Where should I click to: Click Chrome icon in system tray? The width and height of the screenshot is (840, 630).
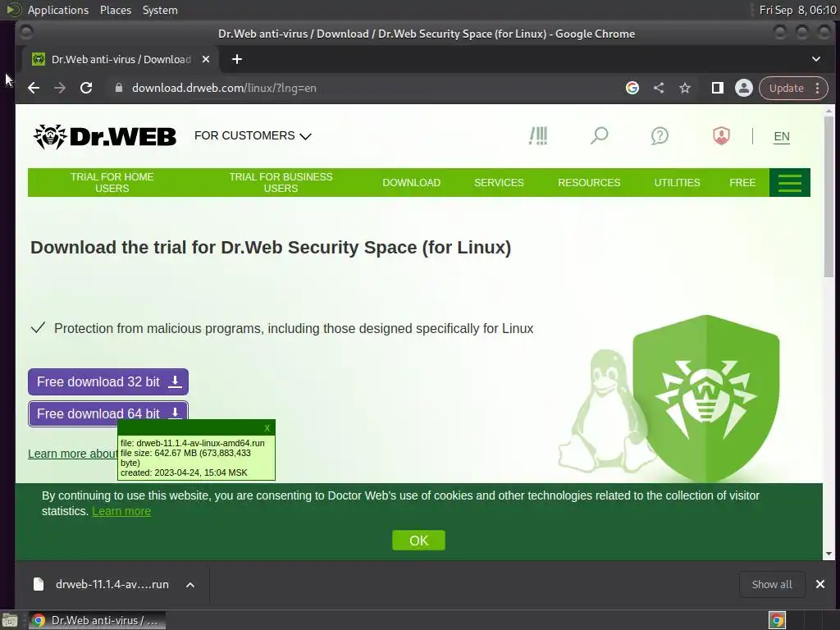pyautogui.click(x=777, y=620)
